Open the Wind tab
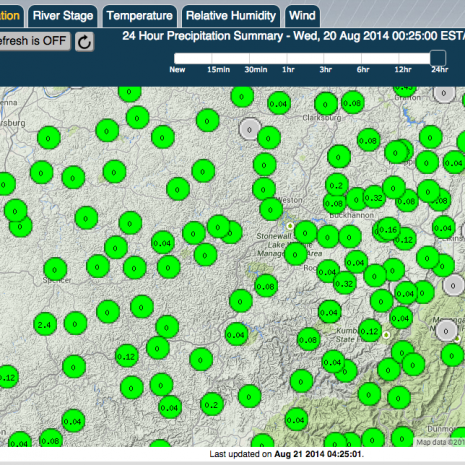This screenshot has height=465, width=465. pyautogui.click(x=302, y=16)
